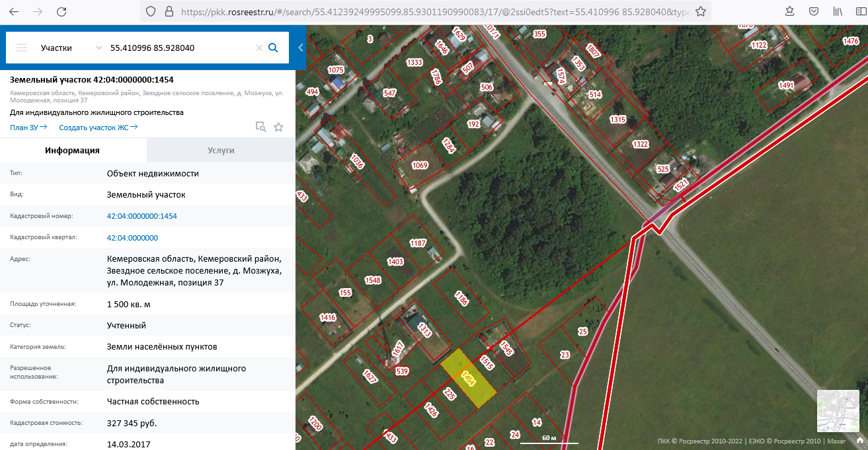Click the coordinates search input field

click(x=180, y=48)
